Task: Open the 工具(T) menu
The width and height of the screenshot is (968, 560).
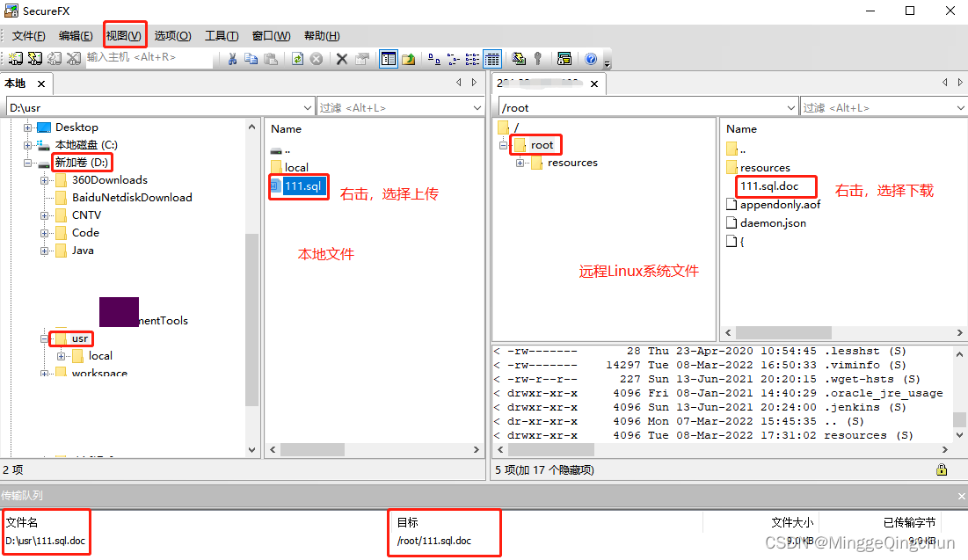Action: coord(222,36)
